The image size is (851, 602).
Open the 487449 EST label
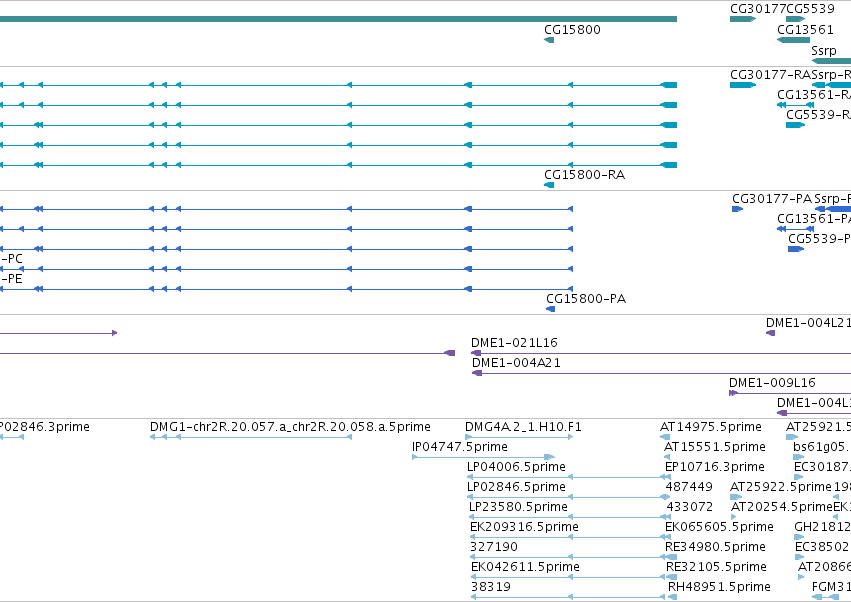click(x=689, y=487)
